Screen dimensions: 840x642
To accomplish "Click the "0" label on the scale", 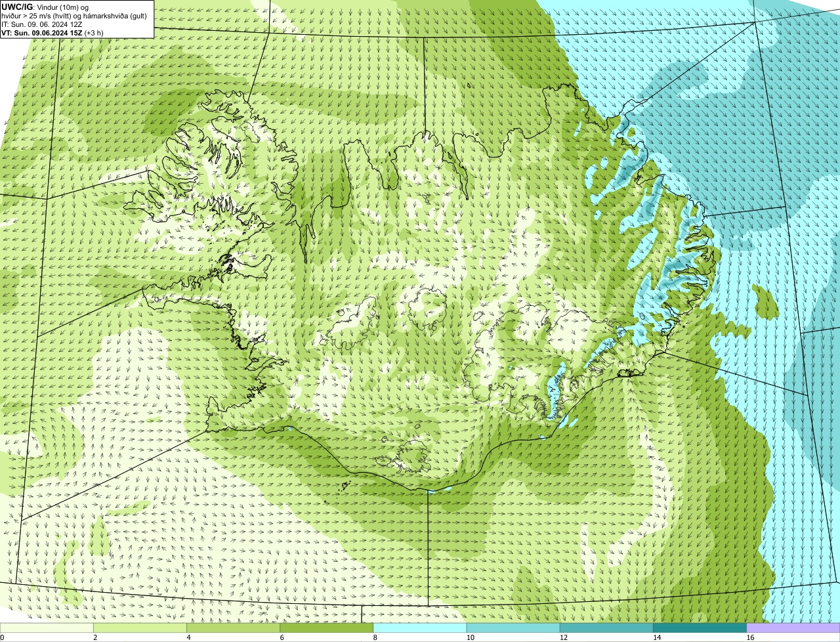I will (x=2, y=637).
